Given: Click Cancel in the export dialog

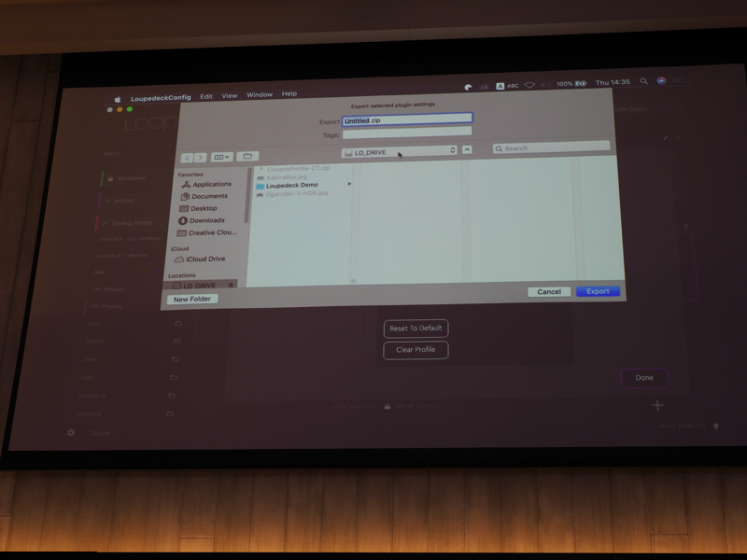Looking at the screenshot, I should coord(549,292).
